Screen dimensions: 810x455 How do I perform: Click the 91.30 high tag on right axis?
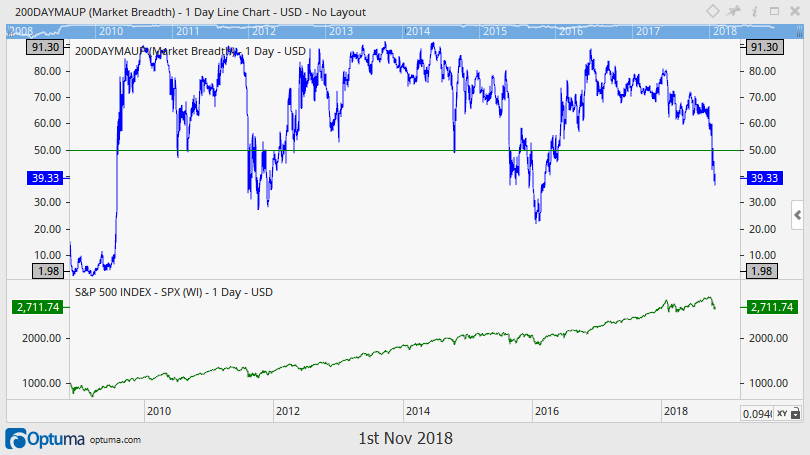click(765, 47)
